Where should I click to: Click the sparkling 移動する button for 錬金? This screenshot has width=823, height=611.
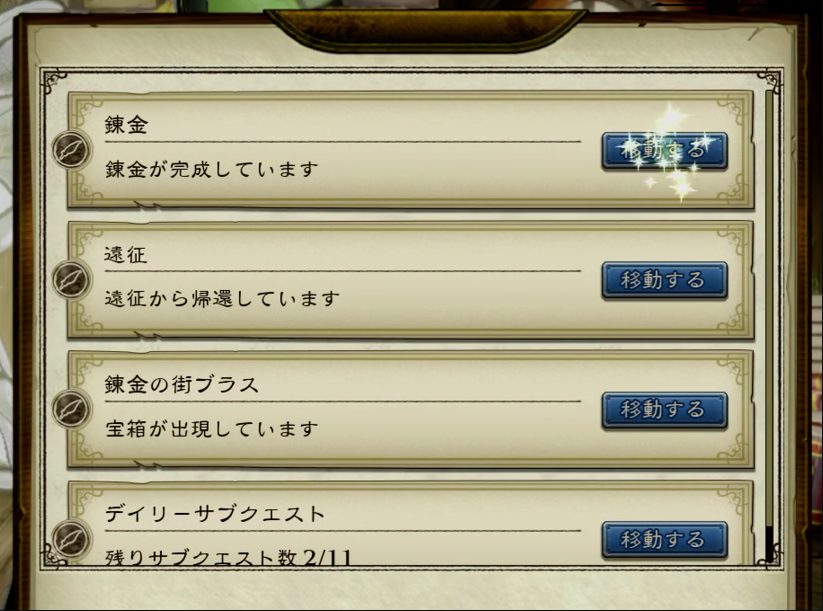[664, 151]
